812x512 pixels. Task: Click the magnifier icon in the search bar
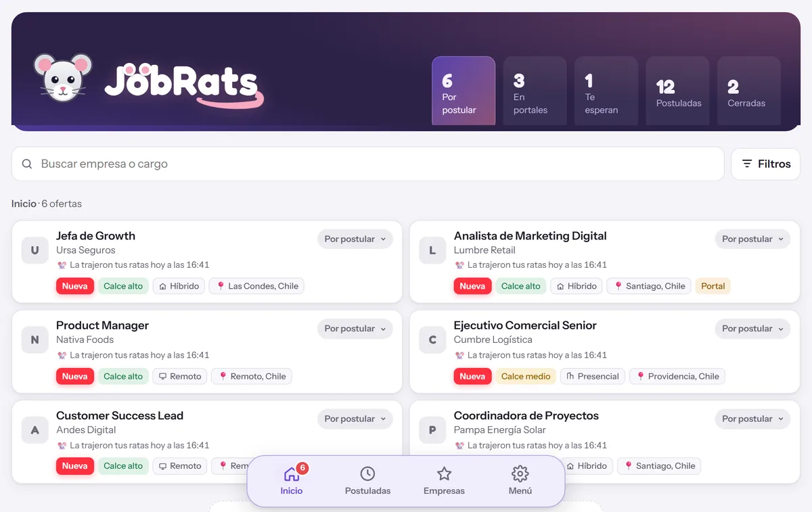pos(27,164)
